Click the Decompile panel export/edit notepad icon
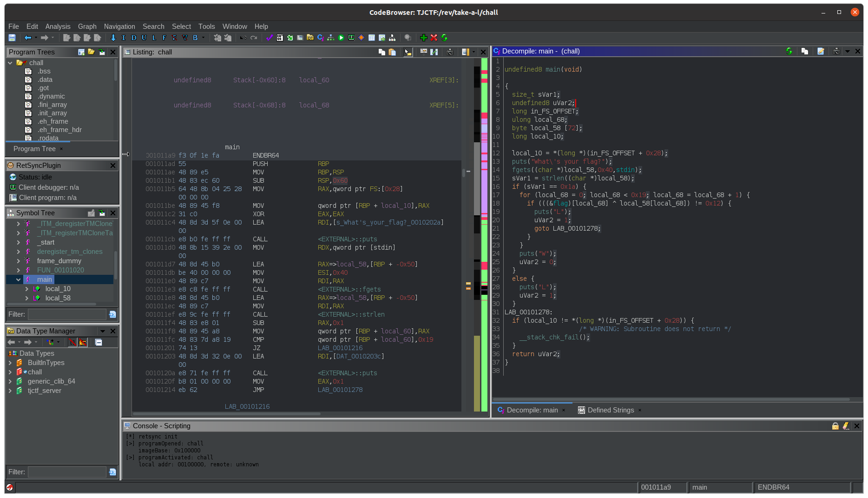 coord(821,51)
